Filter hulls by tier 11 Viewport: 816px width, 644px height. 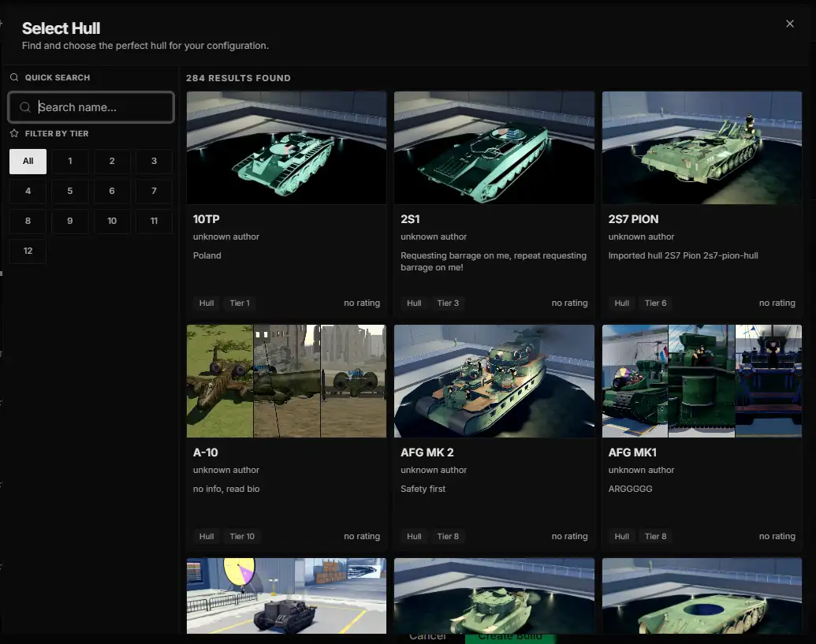pos(154,221)
